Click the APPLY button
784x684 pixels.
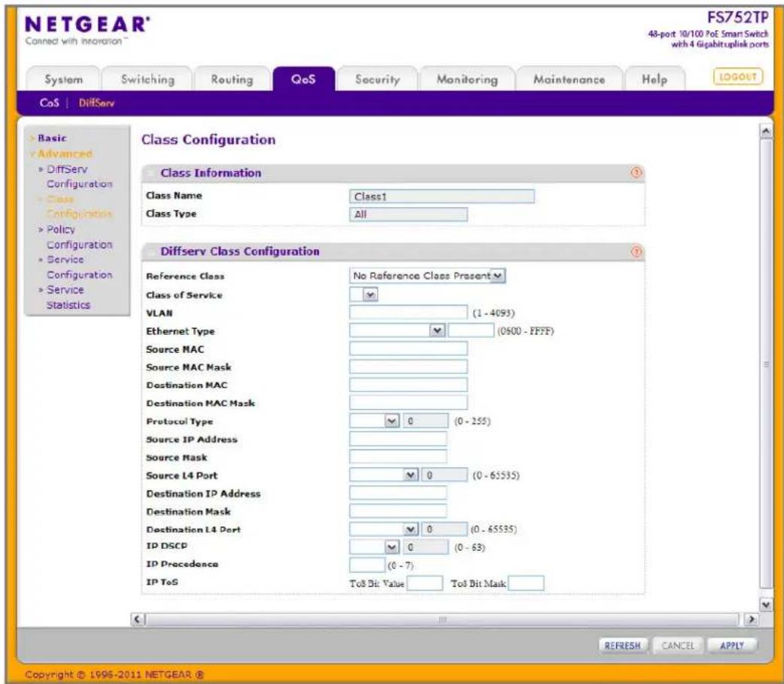732,646
